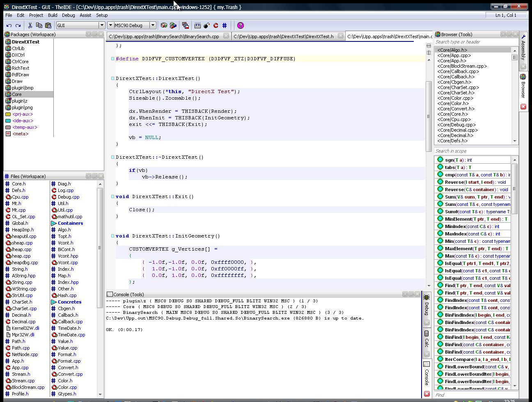Click the purple question mark help icon

241,25
